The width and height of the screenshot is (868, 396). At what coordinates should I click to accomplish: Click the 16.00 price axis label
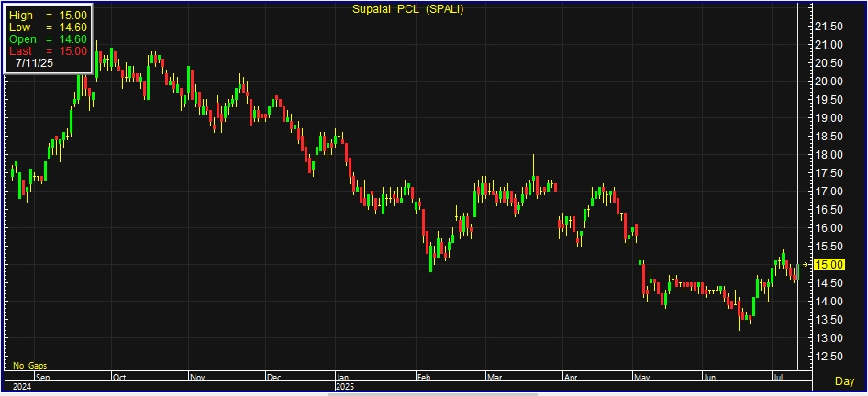coord(829,228)
